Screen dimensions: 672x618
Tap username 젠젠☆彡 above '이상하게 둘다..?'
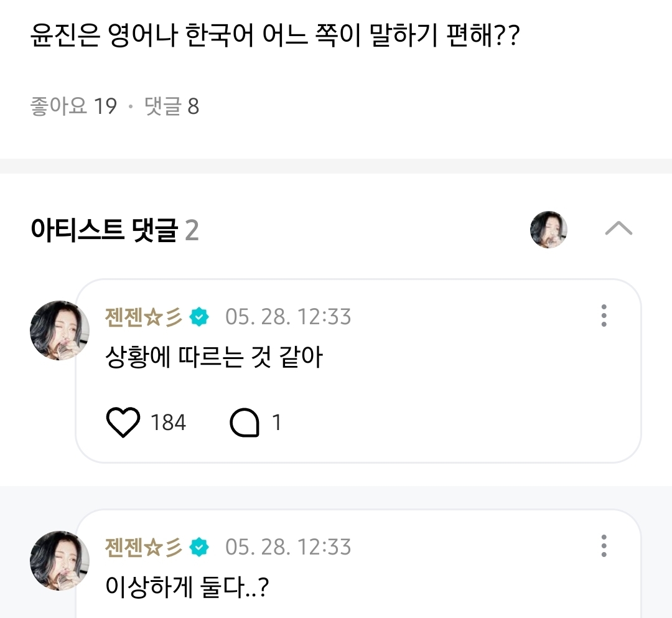pyautogui.click(x=144, y=547)
